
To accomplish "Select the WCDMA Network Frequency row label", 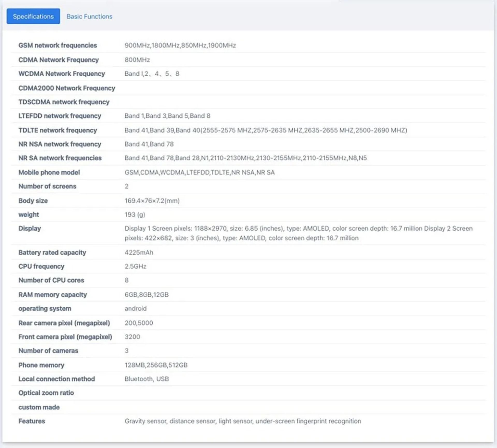I will [x=62, y=74].
